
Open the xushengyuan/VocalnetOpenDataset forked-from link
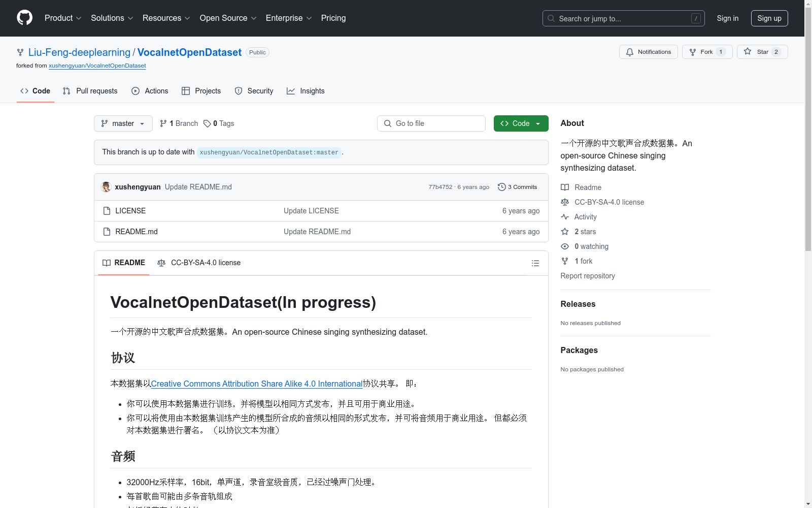pyautogui.click(x=97, y=66)
